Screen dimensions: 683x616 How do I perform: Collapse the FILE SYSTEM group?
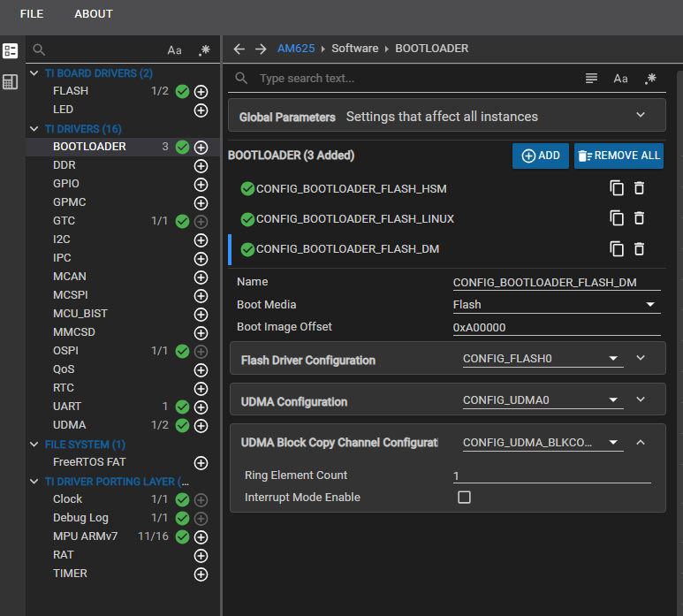[x=34, y=445]
